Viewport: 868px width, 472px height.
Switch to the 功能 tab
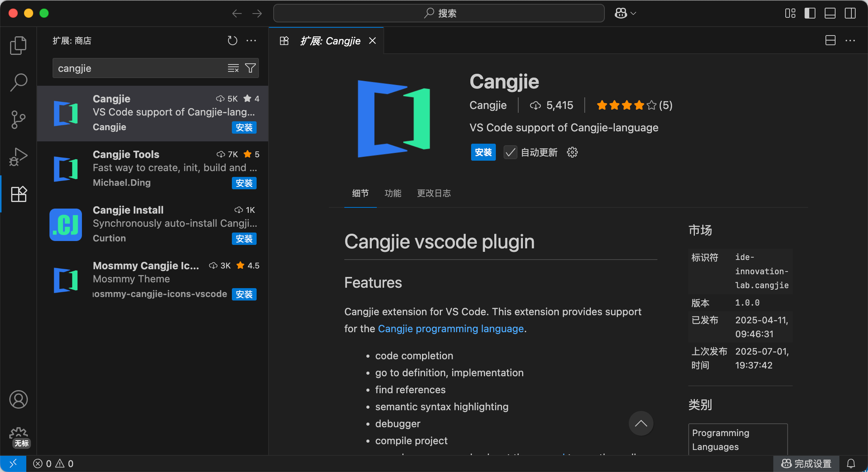pyautogui.click(x=393, y=193)
